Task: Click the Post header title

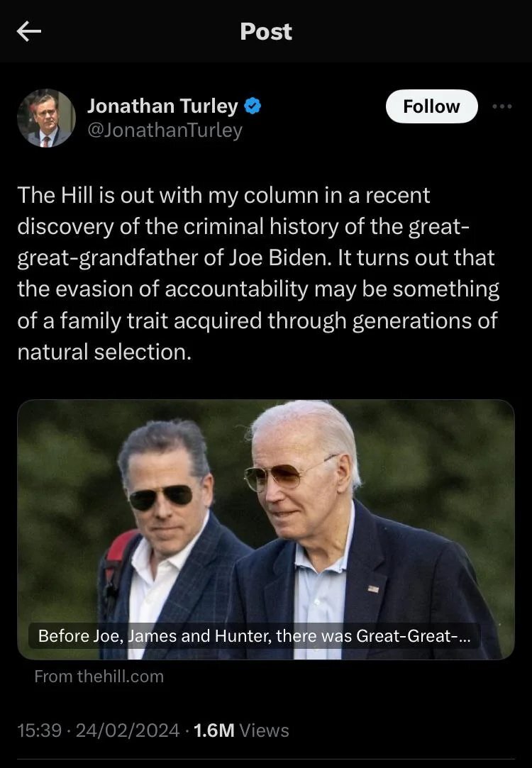Action: pos(266,31)
